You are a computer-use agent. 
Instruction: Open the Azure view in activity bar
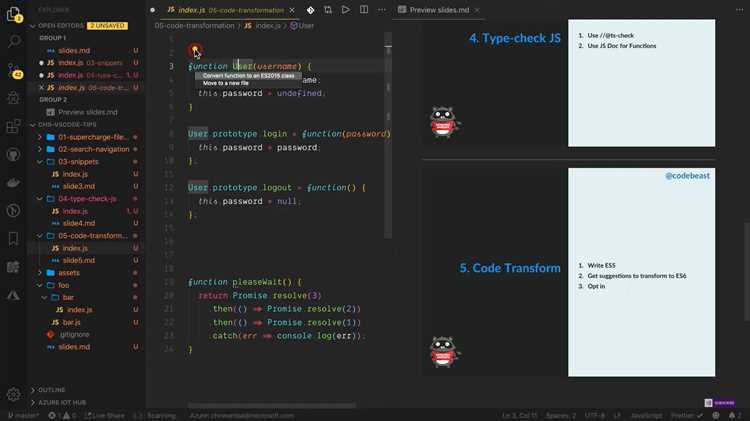(x=13, y=295)
